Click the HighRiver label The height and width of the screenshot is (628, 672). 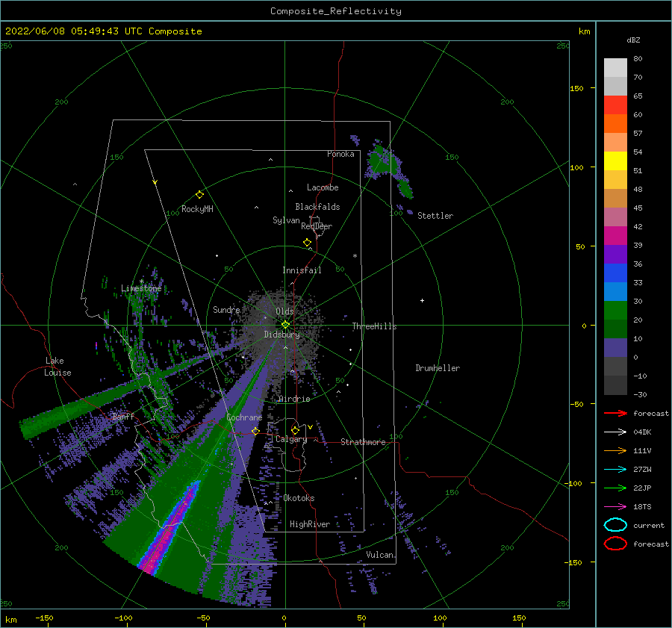310,524
